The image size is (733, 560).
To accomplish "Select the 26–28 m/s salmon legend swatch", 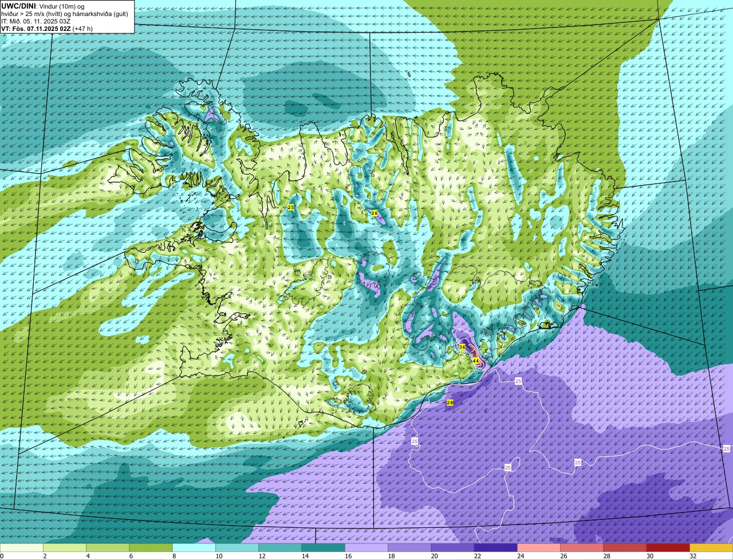I will point(582,547).
